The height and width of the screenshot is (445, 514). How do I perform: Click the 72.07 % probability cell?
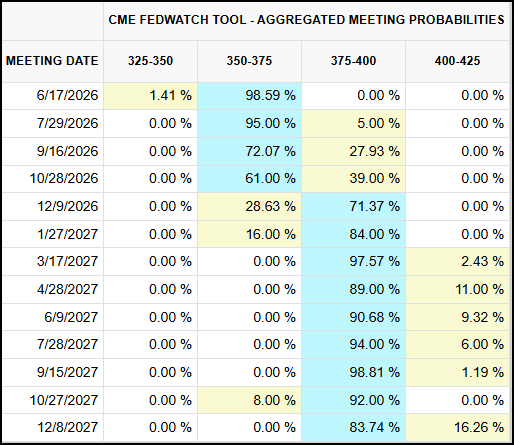pos(250,151)
